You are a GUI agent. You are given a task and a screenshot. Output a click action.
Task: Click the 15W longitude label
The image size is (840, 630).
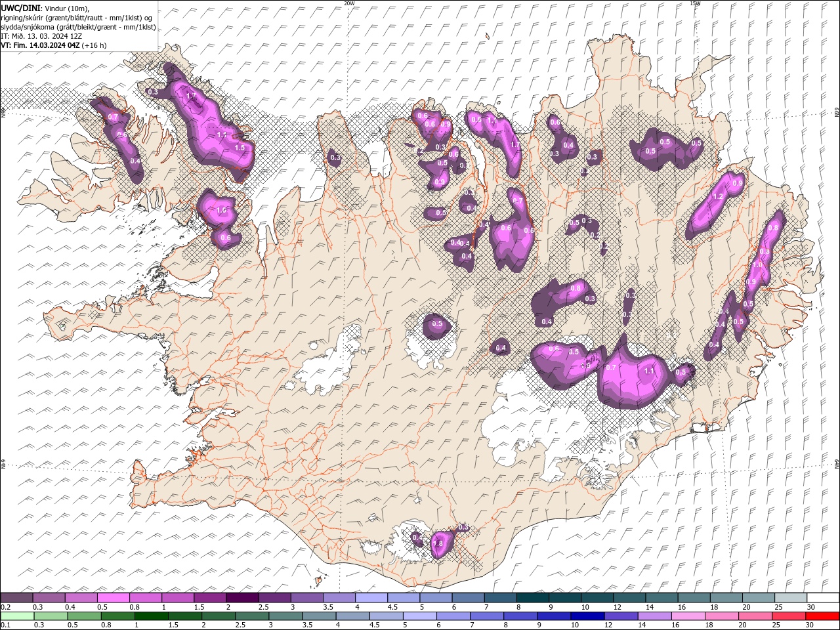point(695,3)
